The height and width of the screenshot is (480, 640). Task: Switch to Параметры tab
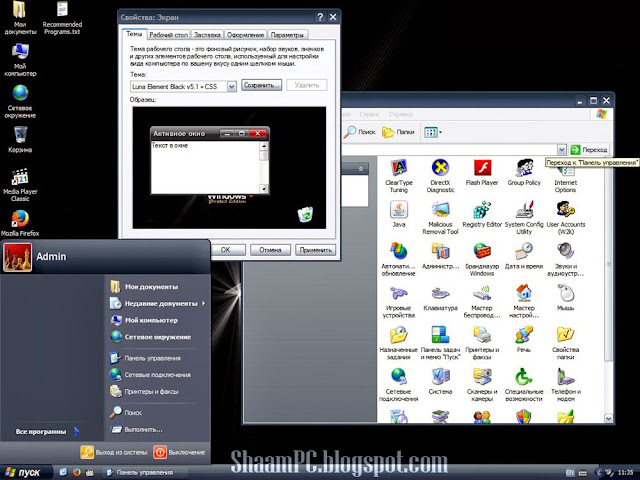pos(287,35)
